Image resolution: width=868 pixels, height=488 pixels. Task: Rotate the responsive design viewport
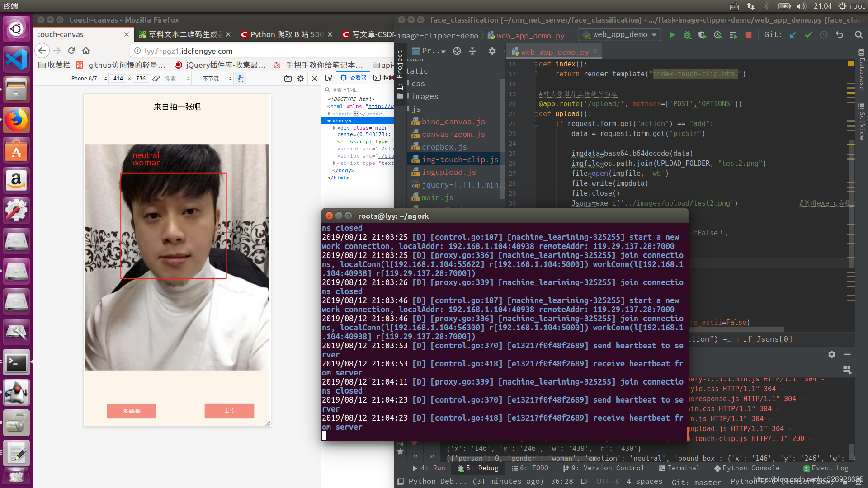click(x=156, y=79)
